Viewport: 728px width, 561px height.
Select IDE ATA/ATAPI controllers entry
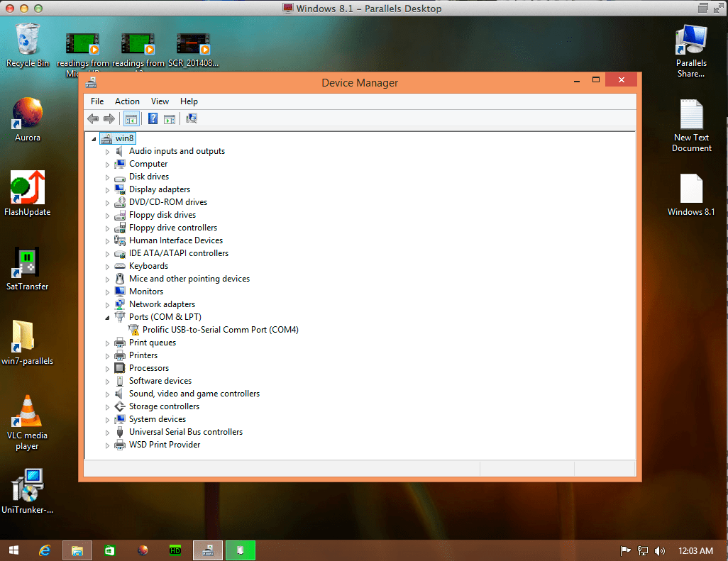point(179,253)
